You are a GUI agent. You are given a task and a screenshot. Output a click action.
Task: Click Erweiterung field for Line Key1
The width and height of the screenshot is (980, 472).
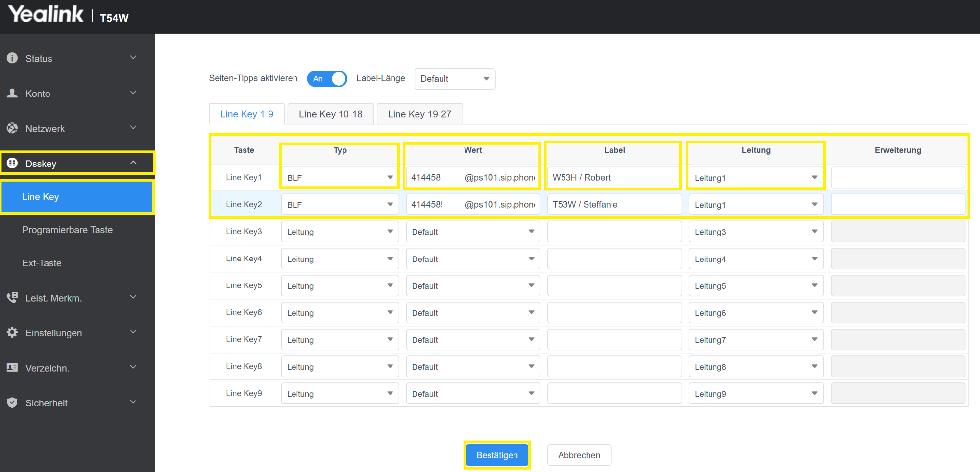[898, 177]
